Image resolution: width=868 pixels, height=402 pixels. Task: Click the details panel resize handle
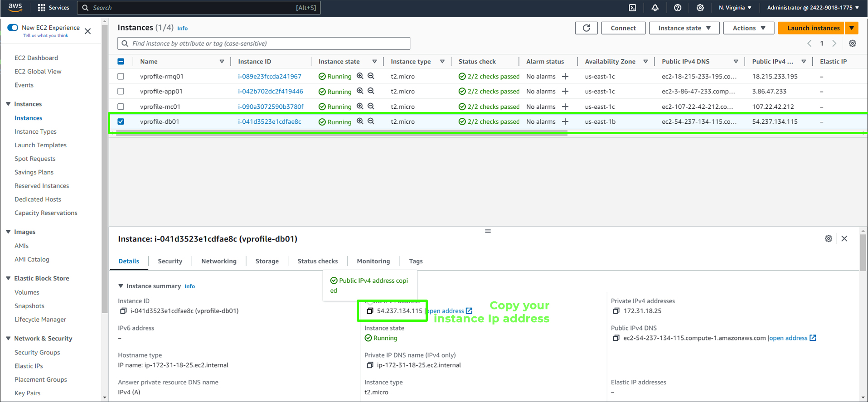pos(488,231)
